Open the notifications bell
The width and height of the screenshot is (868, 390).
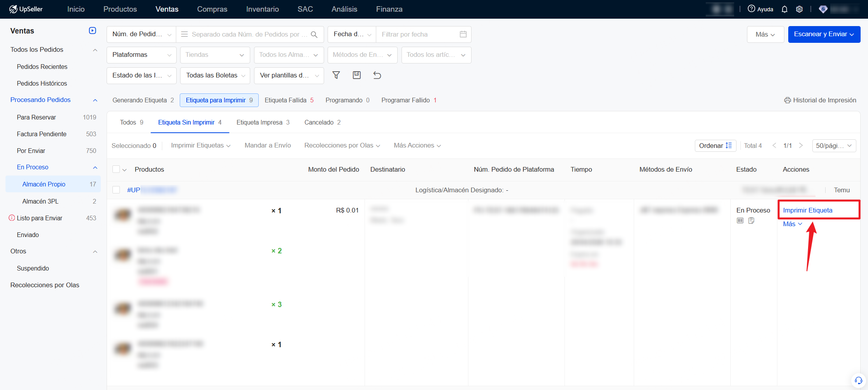(x=784, y=9)
